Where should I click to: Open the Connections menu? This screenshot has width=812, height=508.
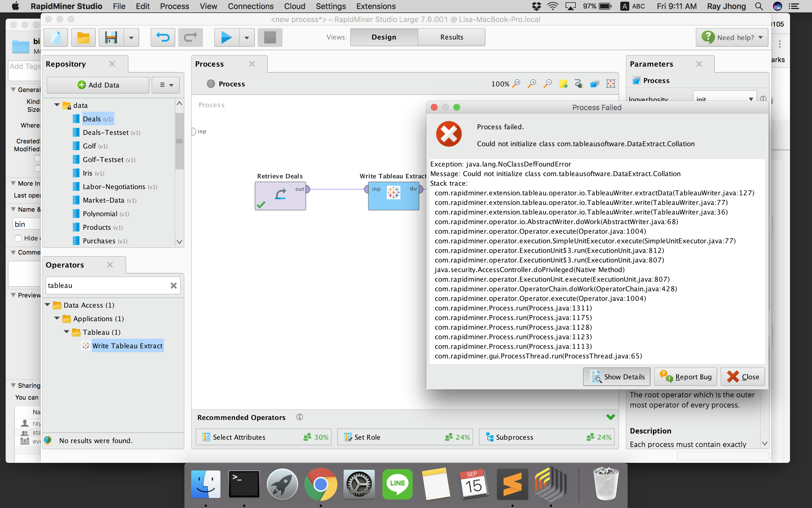coord(251,6)
